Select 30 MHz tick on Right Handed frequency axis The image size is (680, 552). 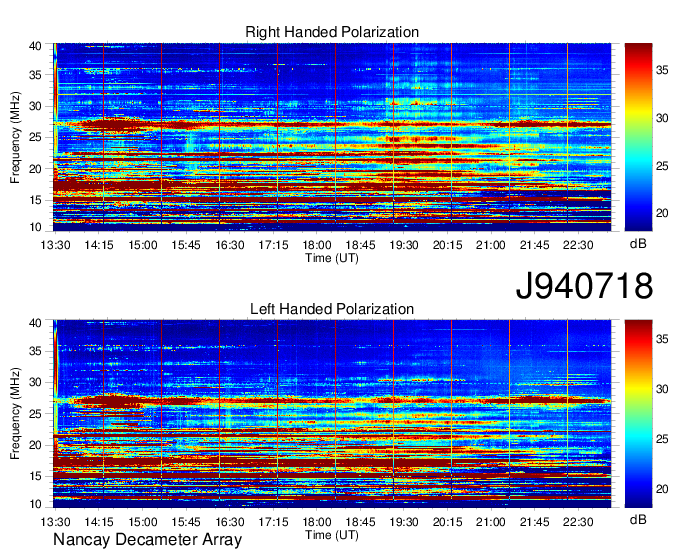35,106
